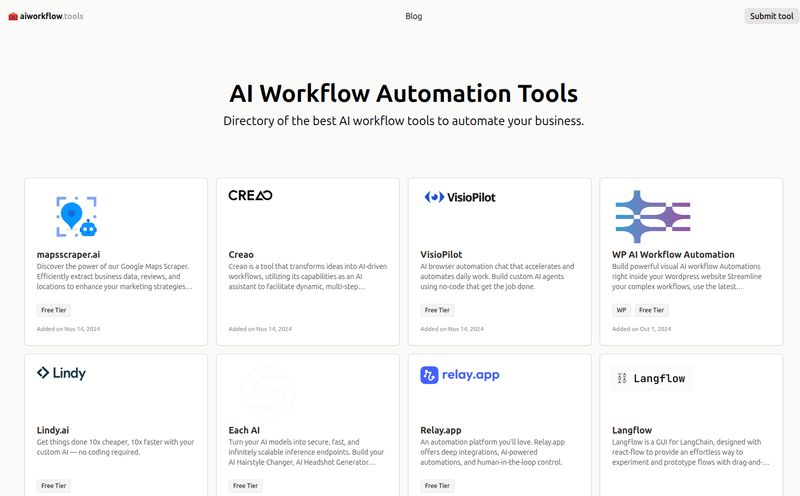Click the mapsscraper.ai description text

pos(114,277)
